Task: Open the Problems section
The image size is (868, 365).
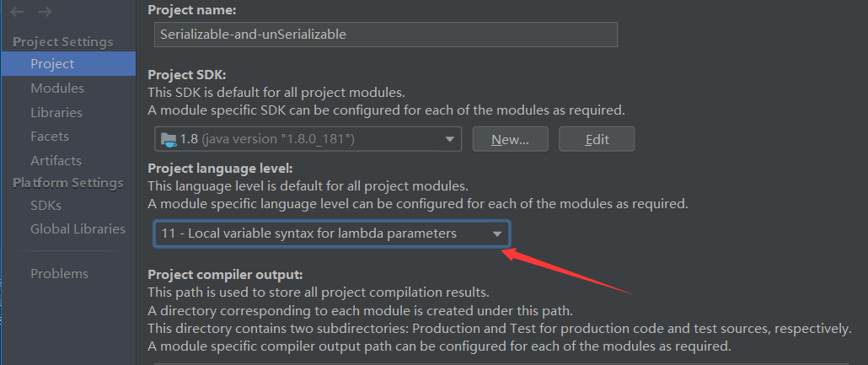Action: click(x=59, y=273)
